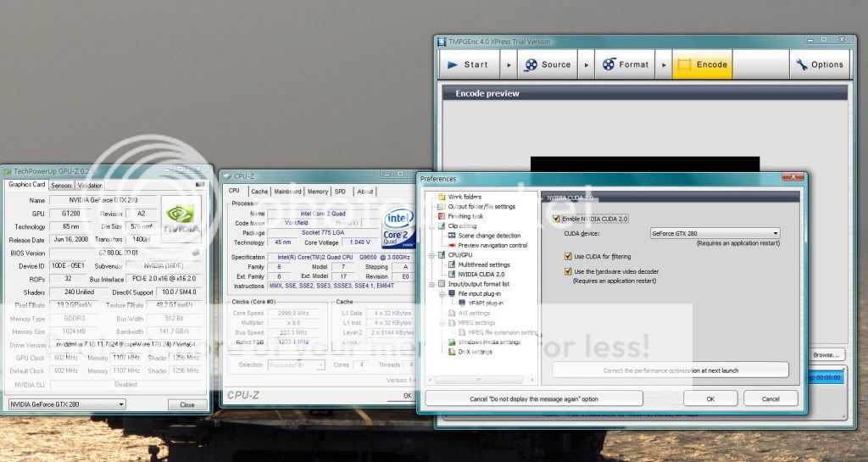Click Correct the performance optimization at next launch

tap(670, 370)
